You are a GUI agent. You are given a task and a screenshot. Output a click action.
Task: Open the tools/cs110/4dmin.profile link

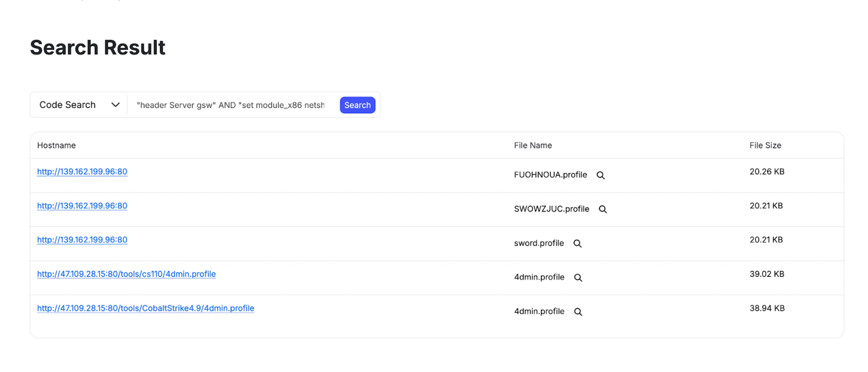[126, 274]
